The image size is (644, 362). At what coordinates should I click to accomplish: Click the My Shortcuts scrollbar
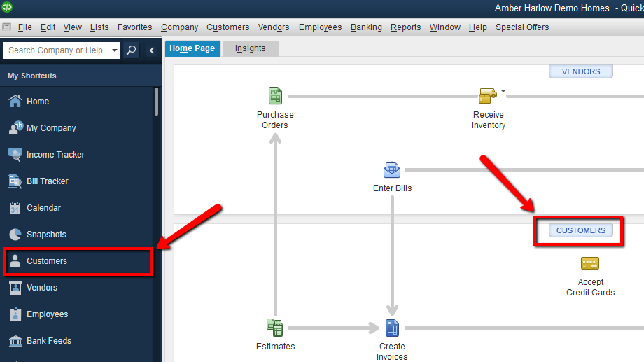tap(156, 102)
